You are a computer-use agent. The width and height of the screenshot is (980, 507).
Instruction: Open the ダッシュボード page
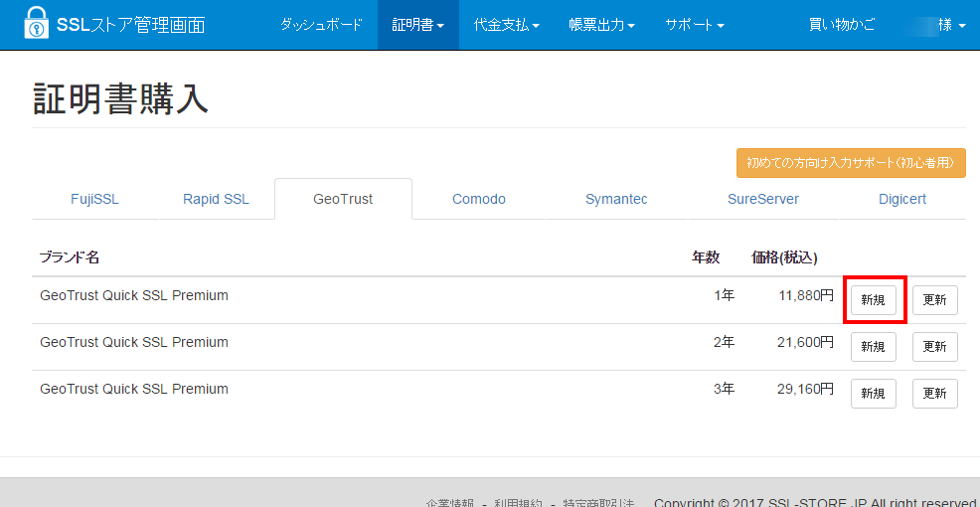321,25
